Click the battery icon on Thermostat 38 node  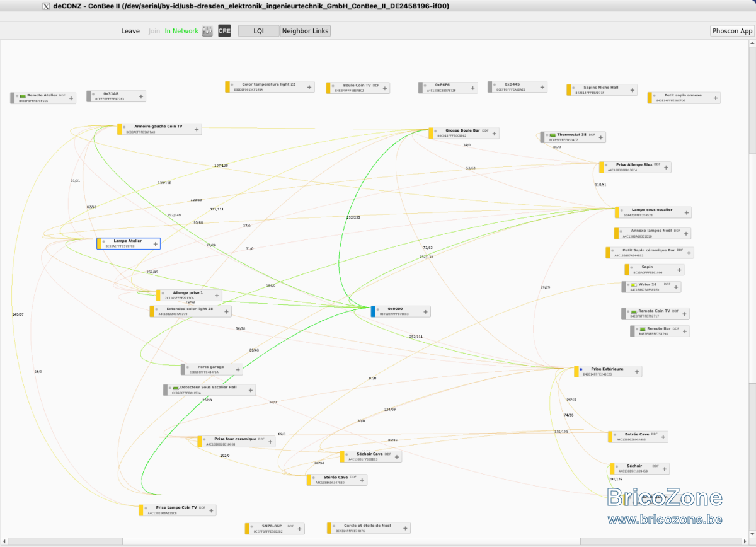(553, 135)
